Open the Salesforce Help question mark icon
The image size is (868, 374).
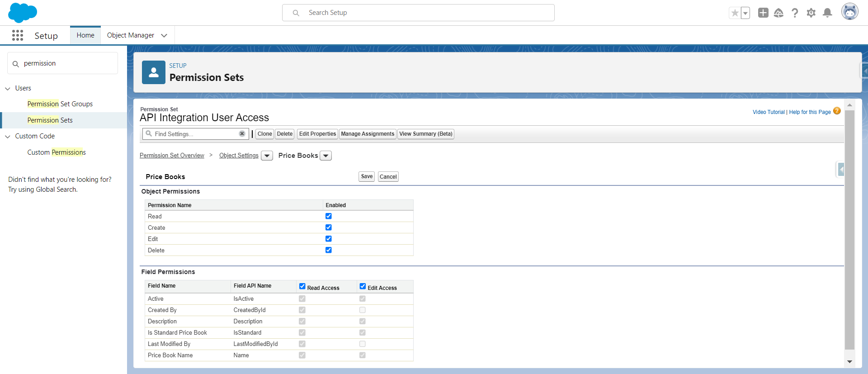pos(795,13)
